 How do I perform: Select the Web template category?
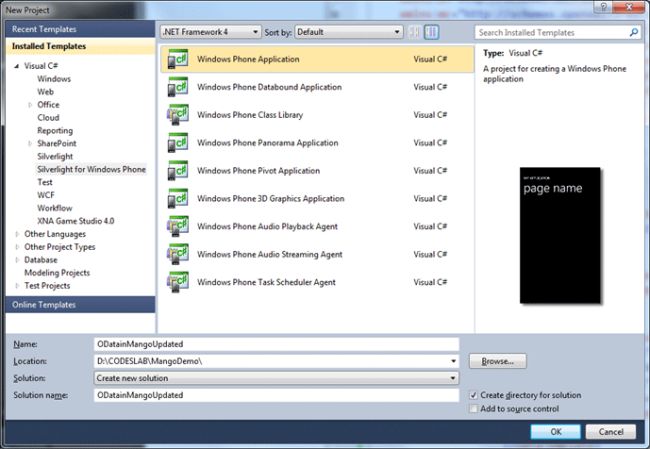point(45,92)
